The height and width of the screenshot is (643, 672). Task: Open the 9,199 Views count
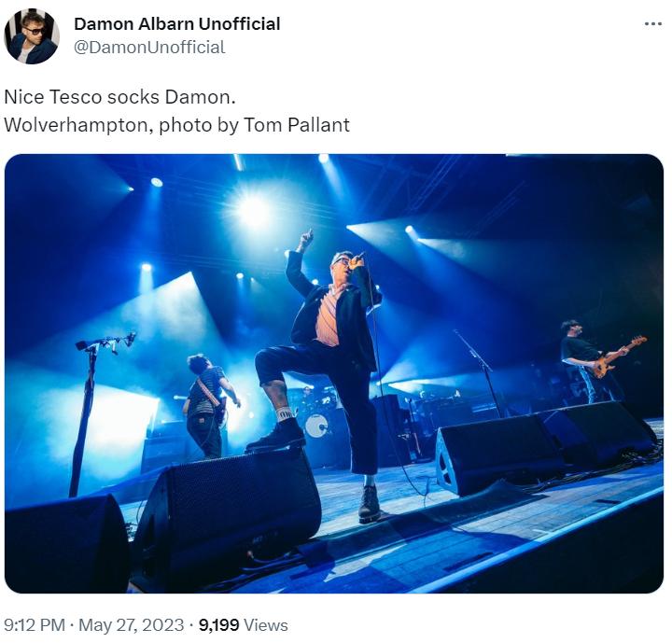coord(243,625)
